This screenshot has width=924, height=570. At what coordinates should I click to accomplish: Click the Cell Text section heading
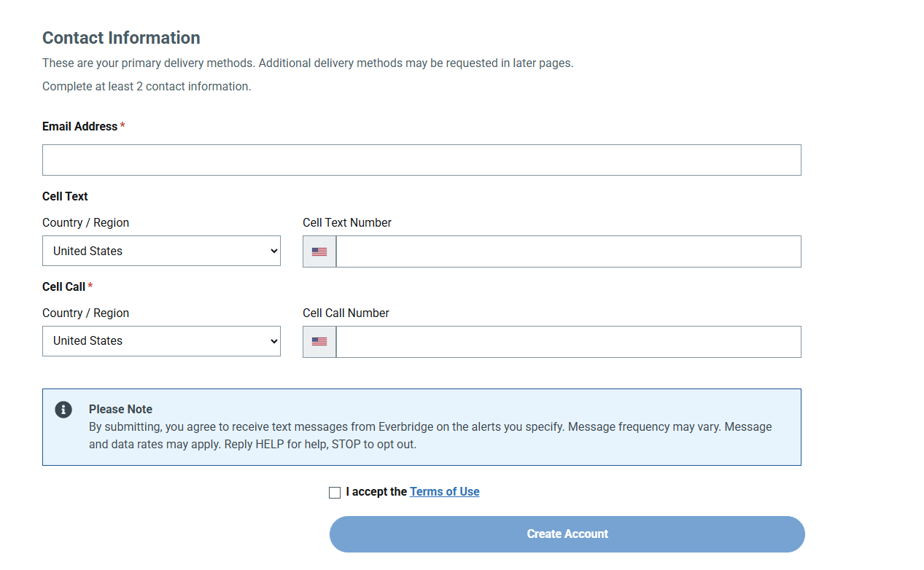click(x=65, y=196)
